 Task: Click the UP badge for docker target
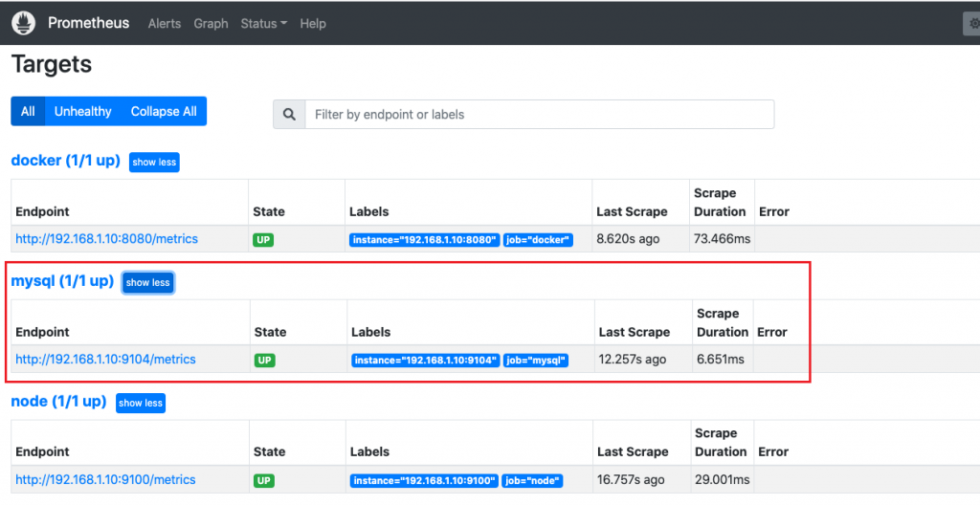[x=263, y=239]
